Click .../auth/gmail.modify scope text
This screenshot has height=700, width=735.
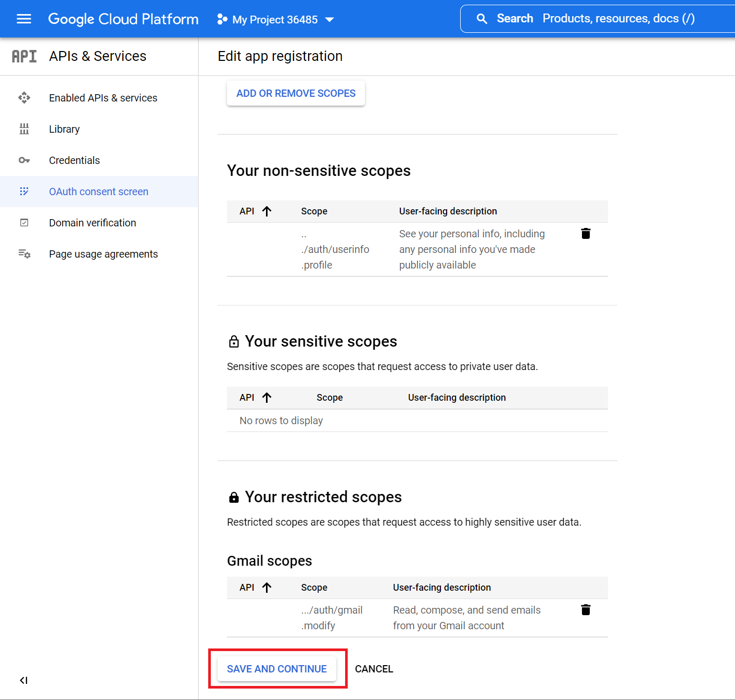[x=332, y=618]
